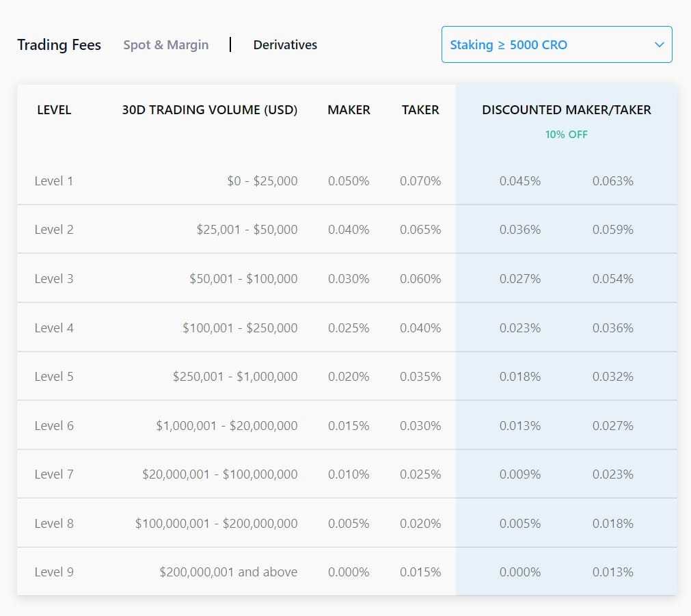
Task: Click the TAKER column header
Action: pos(420,110)
